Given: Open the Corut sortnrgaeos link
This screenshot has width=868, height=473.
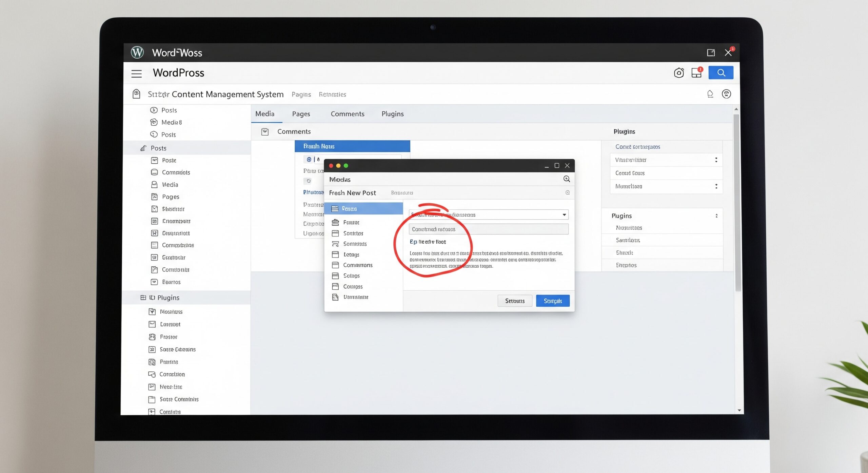Looking at the screenshot, I should 638,147.
